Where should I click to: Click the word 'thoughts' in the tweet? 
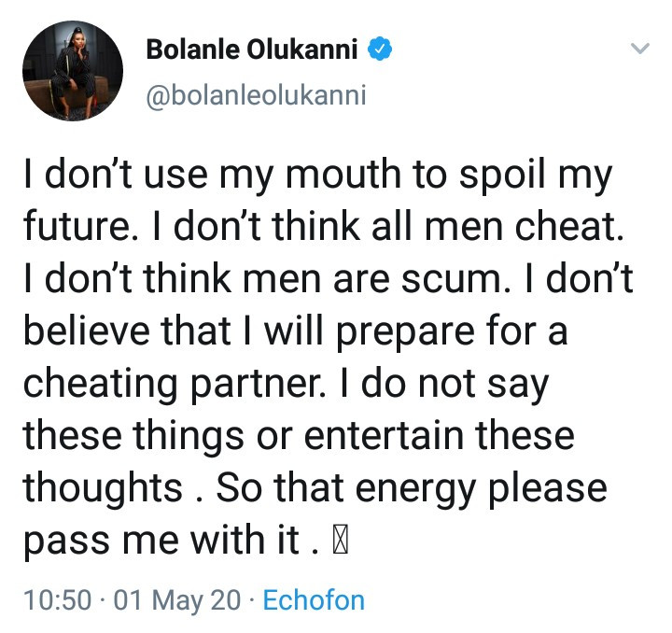pos(103,487)
